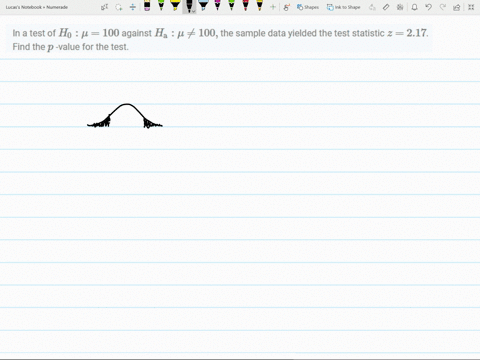Click the ink to text icon
Screen dimensions: 480x360
click(372, 7)
